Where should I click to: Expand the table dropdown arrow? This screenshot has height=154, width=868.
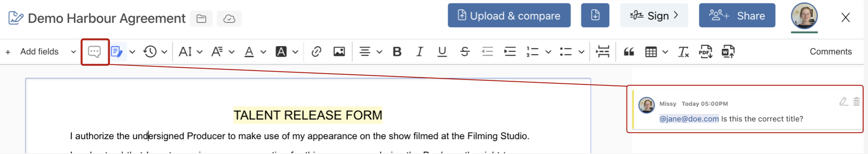pos(665,52)
